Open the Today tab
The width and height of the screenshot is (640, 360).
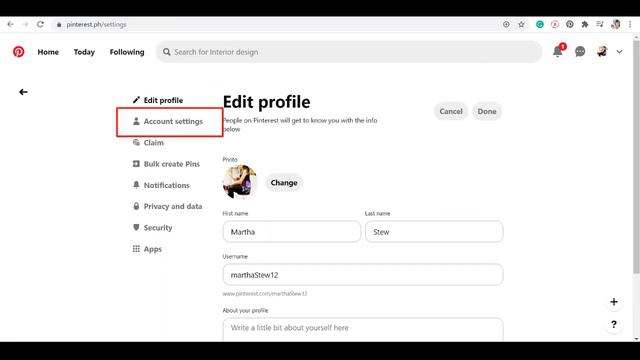pyautogui.click(x=84, y=52)
